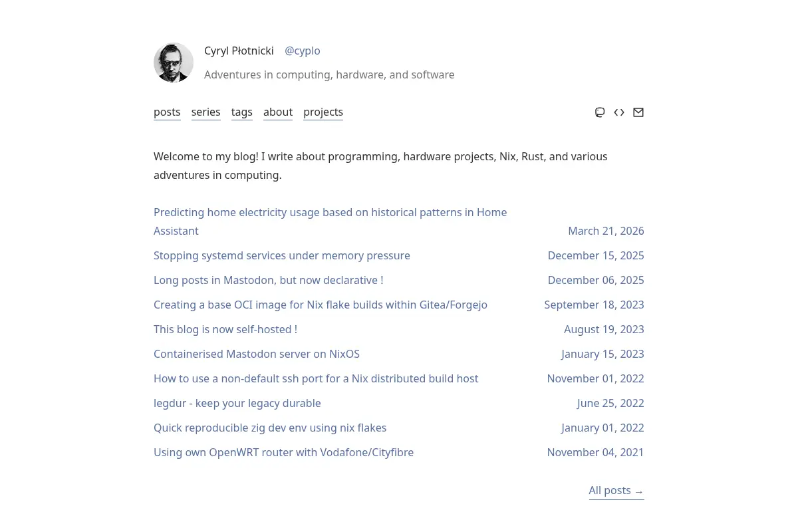This screenshot has width=798, height=532.
Task: Go to the series page
Action: coord(206,112)
